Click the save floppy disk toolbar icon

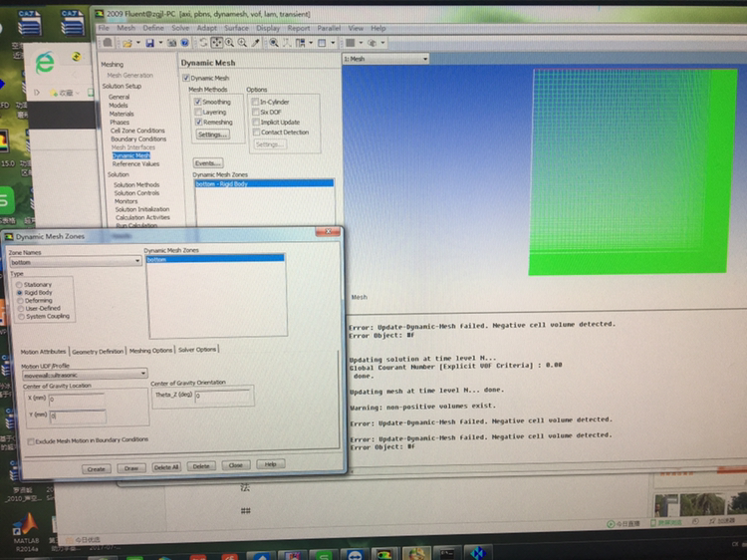(x=150, y=44)
